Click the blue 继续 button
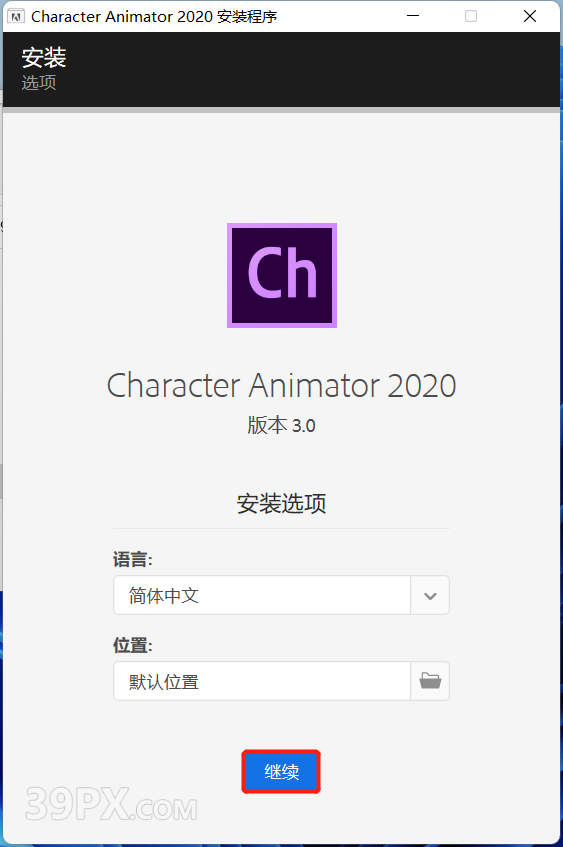 pyautogui.click(x=281, y=771)
